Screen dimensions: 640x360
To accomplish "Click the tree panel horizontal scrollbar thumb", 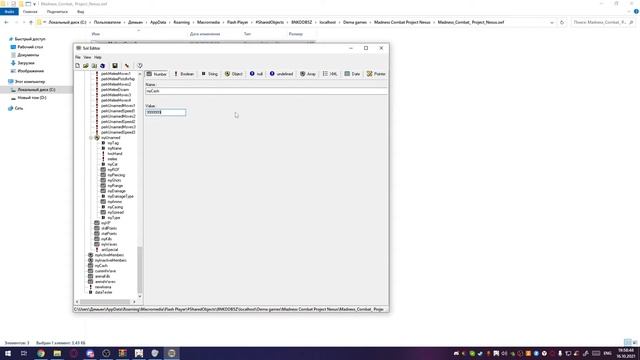I will click(x=105, y=302).
